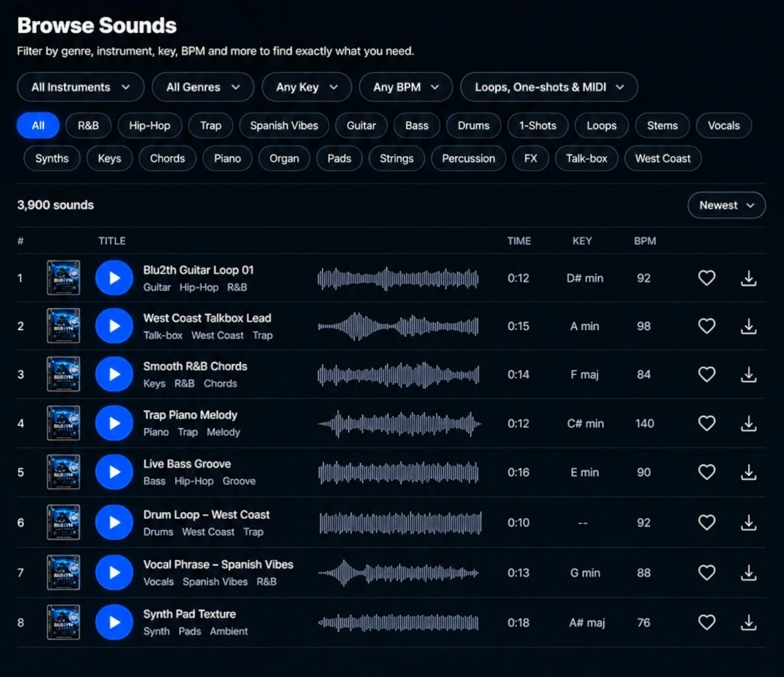784x677 pixels.
Task: Download Smooth R&B Chords
Action: coord(748,374)
